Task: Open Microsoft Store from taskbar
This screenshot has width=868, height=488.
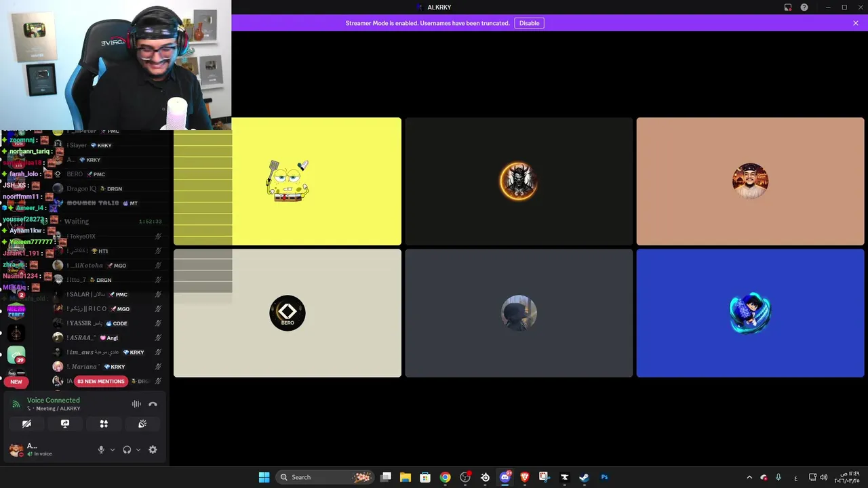Action: click(x=425, y=477)
